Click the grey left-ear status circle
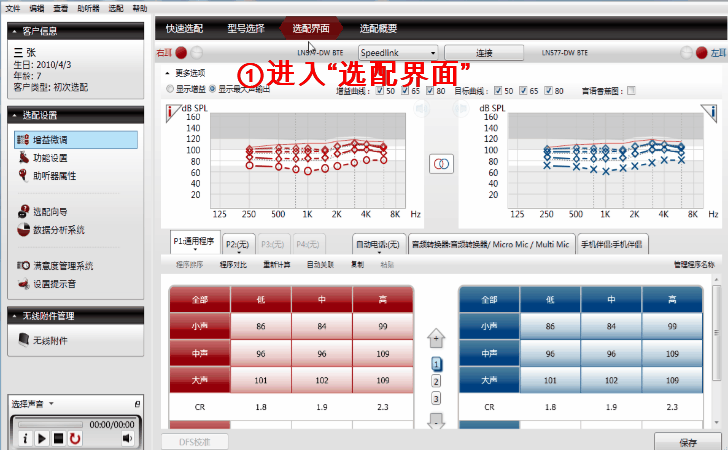The width and height of the screenshot is (728, 450). (x=686, y=53)
